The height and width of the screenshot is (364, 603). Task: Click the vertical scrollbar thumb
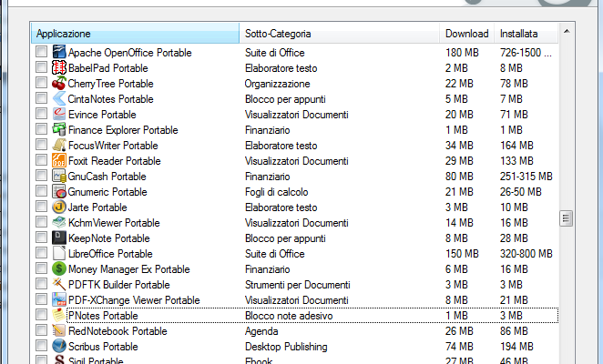point(566,218)
